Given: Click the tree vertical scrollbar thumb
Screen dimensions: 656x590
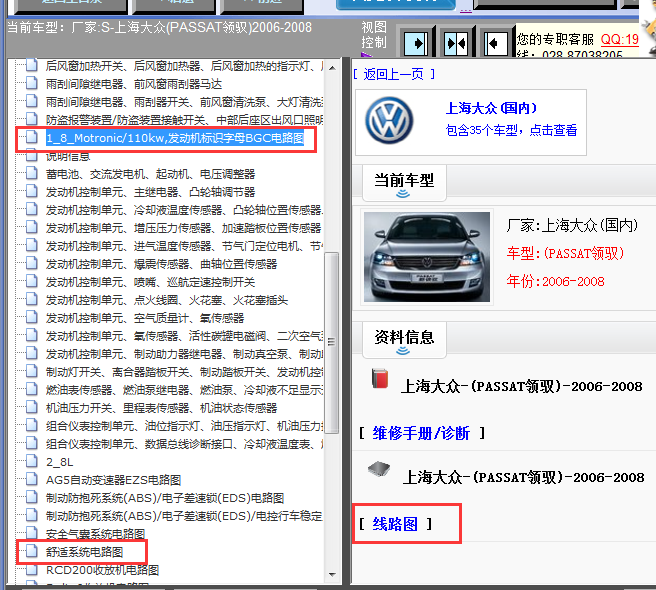Looking at the screenshot, I should (332, 342).
